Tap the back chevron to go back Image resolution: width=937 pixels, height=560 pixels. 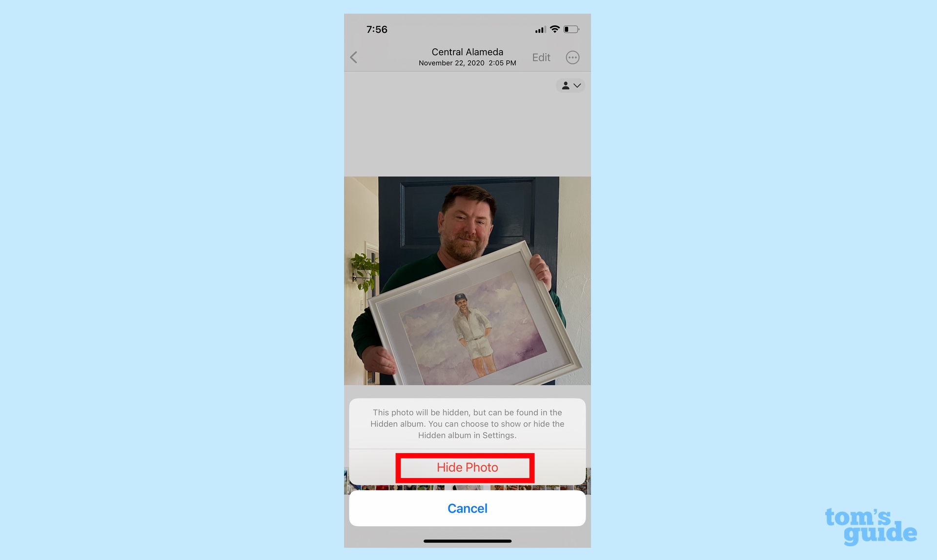click(x=353, y=58)
